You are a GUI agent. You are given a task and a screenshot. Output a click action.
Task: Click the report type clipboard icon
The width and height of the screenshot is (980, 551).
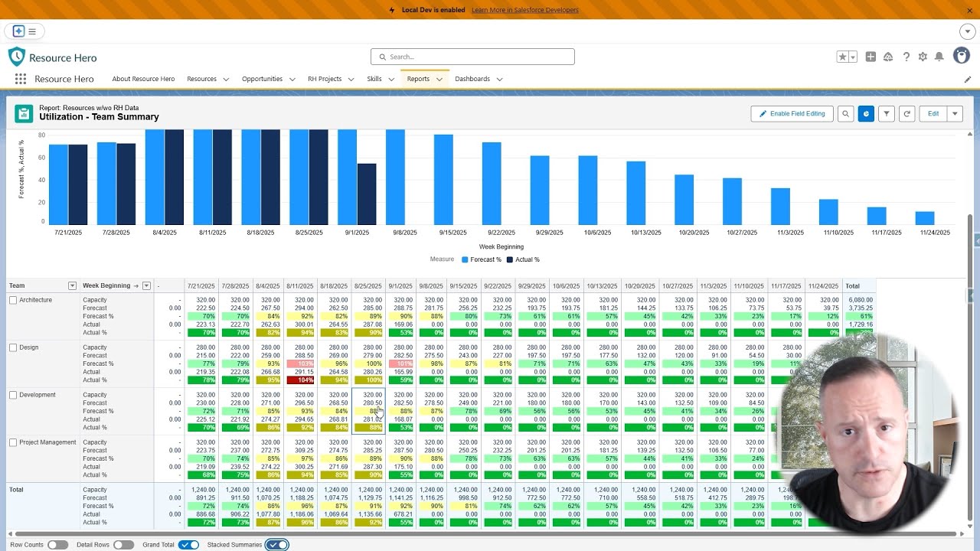tap(24, 113)
